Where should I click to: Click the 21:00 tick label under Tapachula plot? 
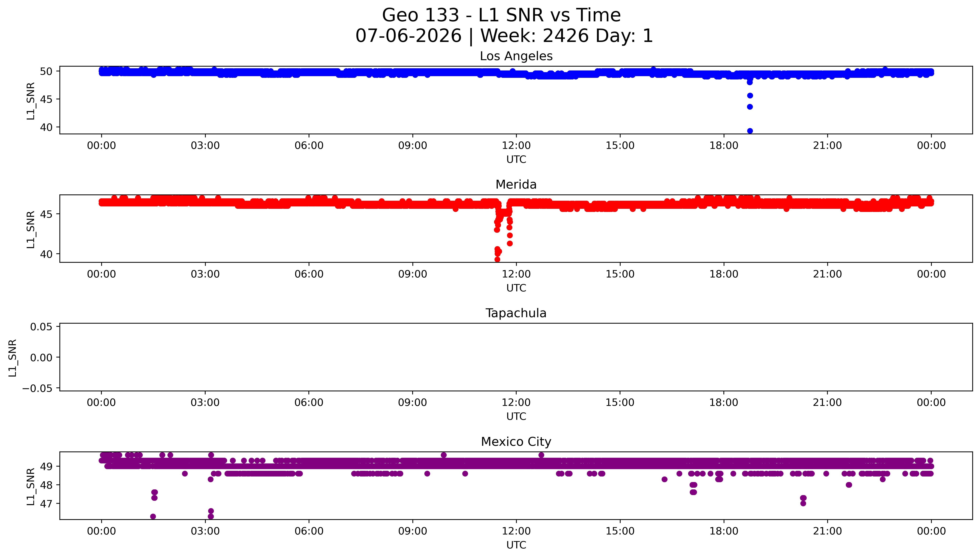(827, 402)
